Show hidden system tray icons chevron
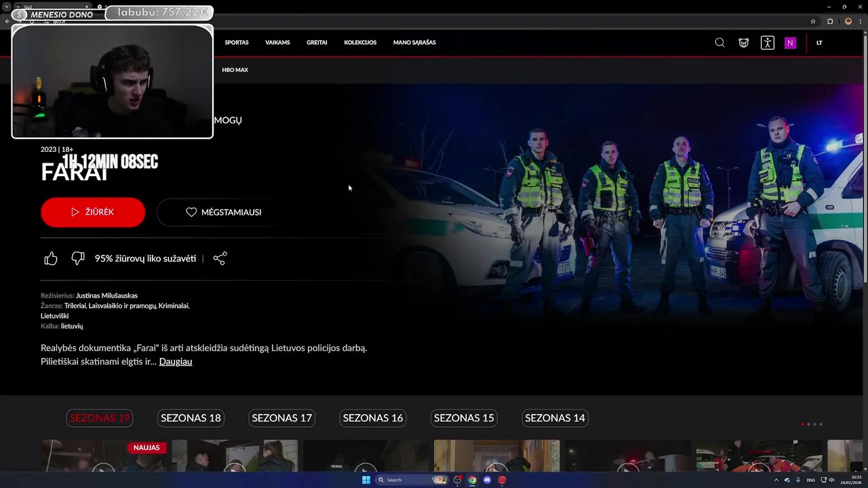The image size is (868, 488). pyautogui.click(x=776, y=480)
